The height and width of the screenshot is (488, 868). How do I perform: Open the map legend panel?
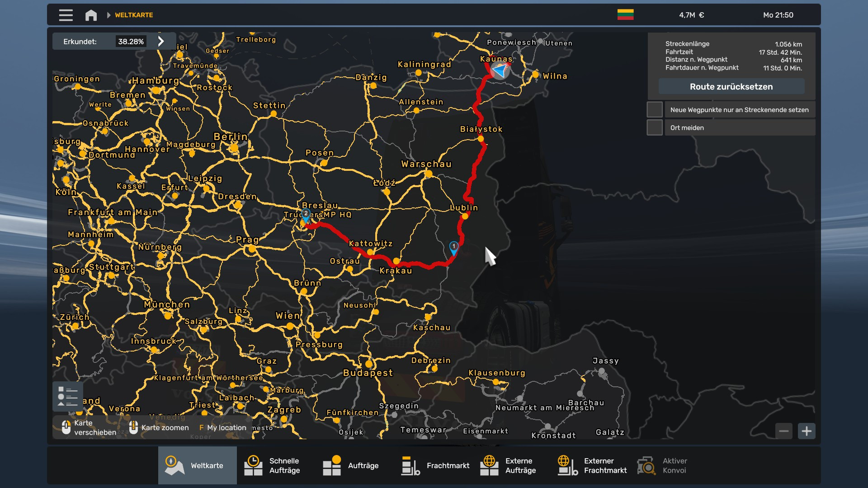click(68, 396)
